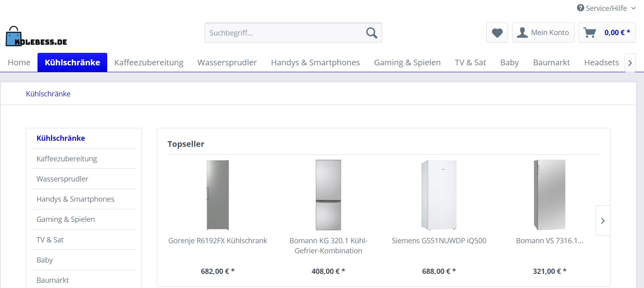The image size is (644, 288).
Task: Click the magnifier search icon
Action: [371, 33]
